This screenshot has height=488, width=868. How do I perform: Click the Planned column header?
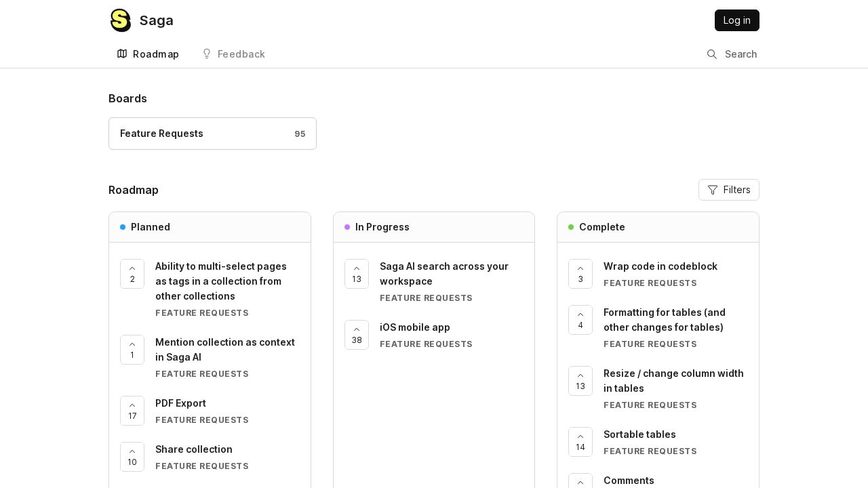pos(210,227)
